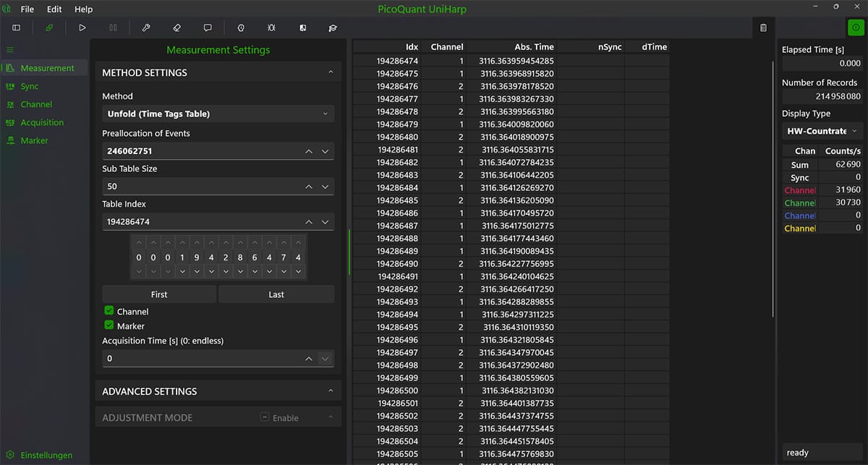Click the green link connection icon
868x465 pixels.
pos(49,27)
